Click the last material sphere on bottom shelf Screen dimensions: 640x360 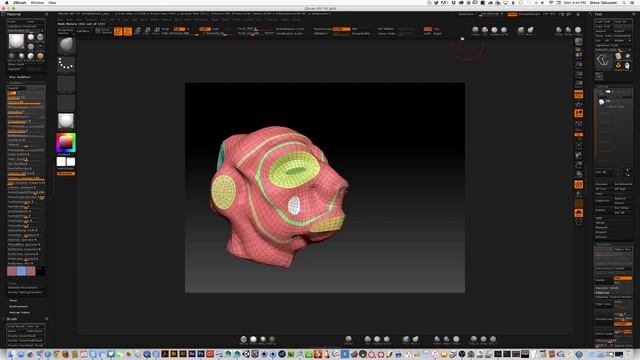[493, 339]
